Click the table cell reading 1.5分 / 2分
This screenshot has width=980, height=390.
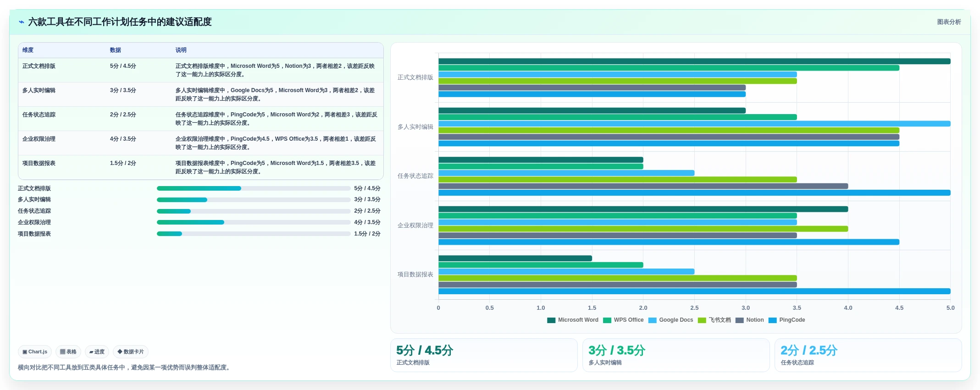[123, 163]
